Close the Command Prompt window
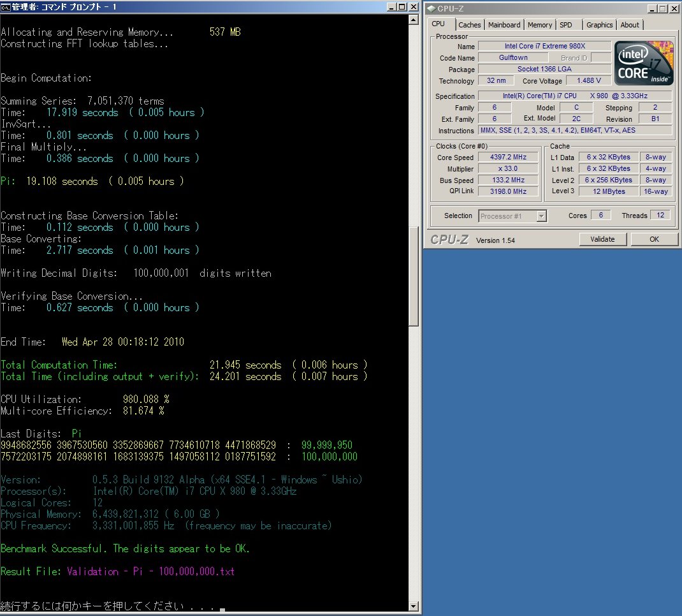 tap(412, 7)
